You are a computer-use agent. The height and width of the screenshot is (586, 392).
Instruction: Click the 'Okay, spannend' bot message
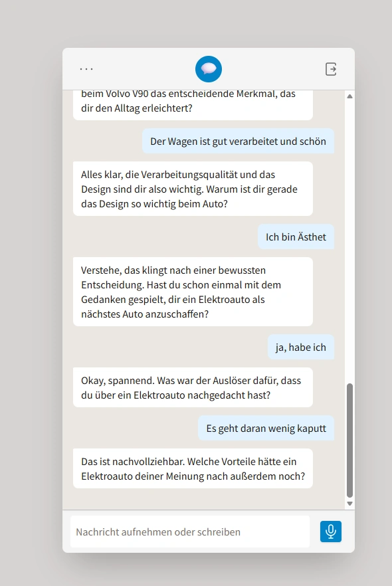click(x=193, y=387)
